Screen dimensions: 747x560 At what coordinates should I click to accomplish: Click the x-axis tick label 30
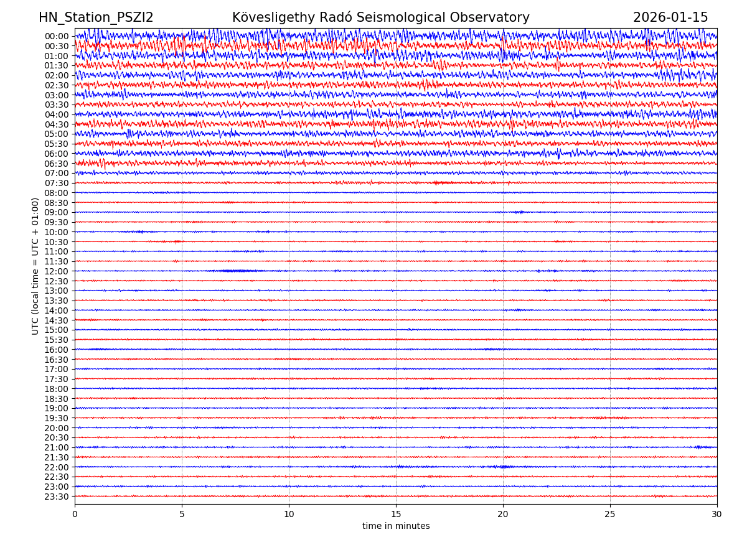(x=717, y=514)
